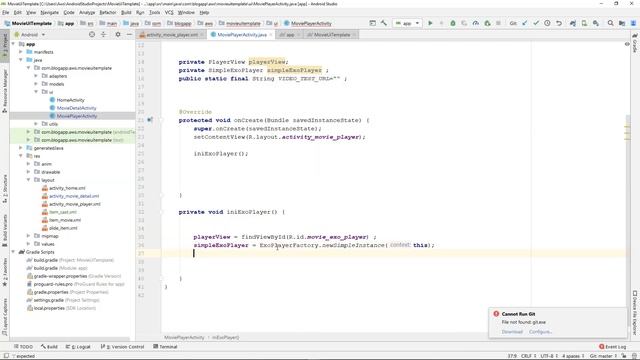Click the iniExoPlayer breadcrumb below editor
This screenshot has width=640, height=360.
point(225,338)
